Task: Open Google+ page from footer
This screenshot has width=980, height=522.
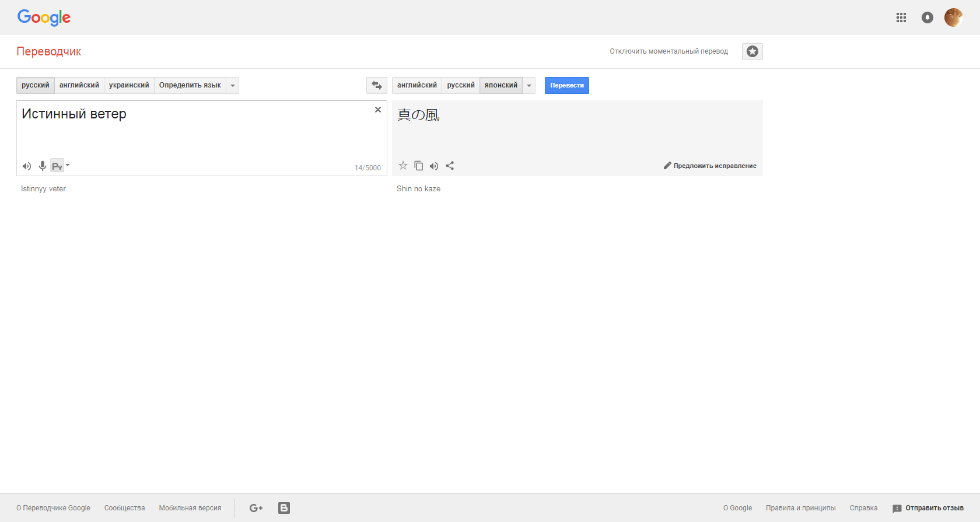Action: (256, 508)
